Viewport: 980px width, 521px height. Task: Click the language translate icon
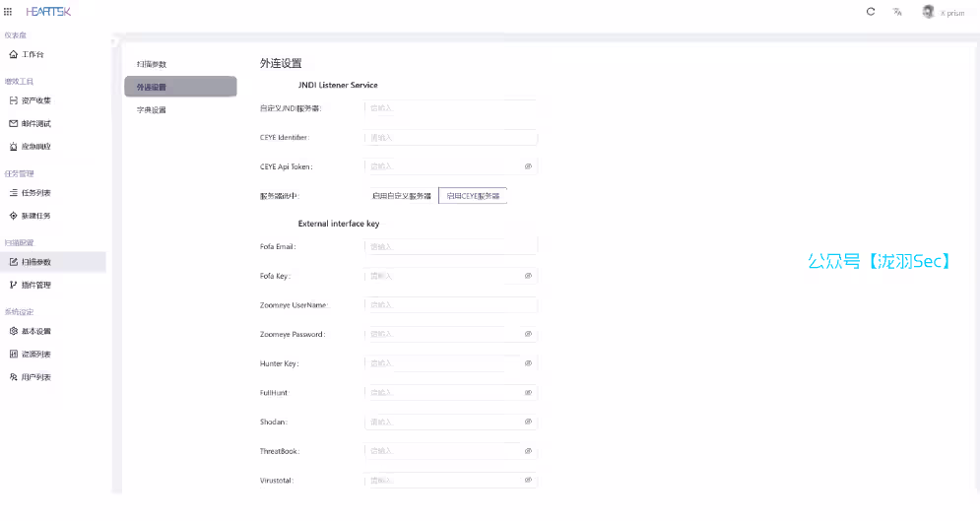point(897,12)
